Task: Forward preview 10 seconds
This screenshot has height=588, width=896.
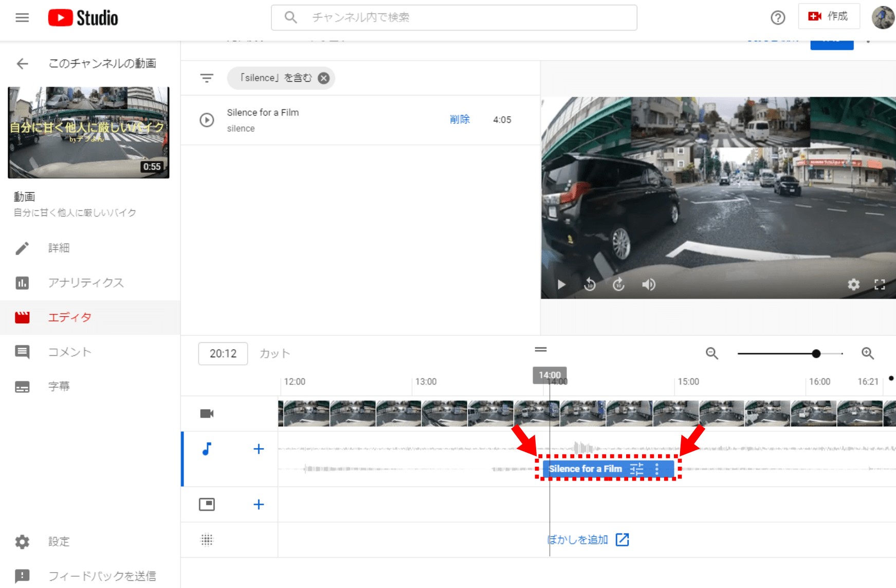Action: tap(618, 284)
